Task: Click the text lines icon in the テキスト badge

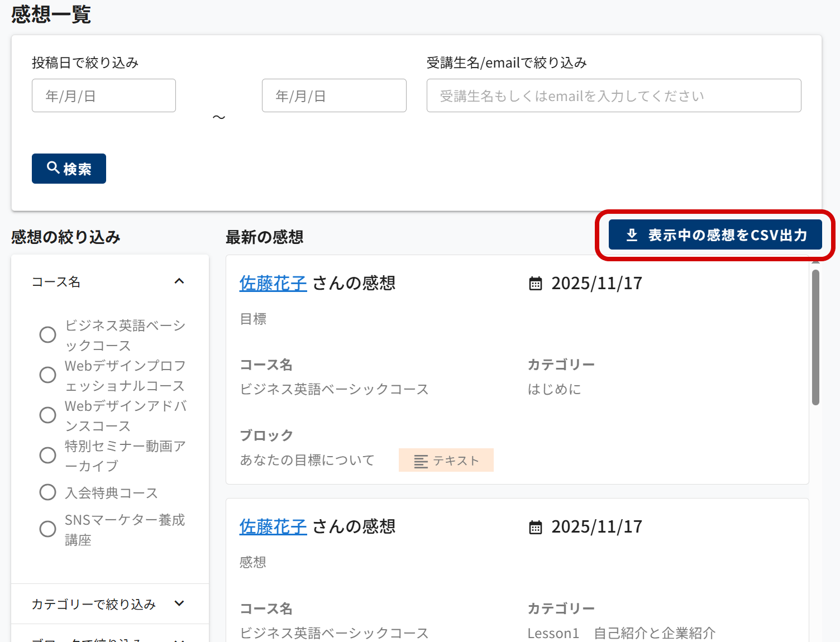Action: pyautogui.click(x=421, y=461)
